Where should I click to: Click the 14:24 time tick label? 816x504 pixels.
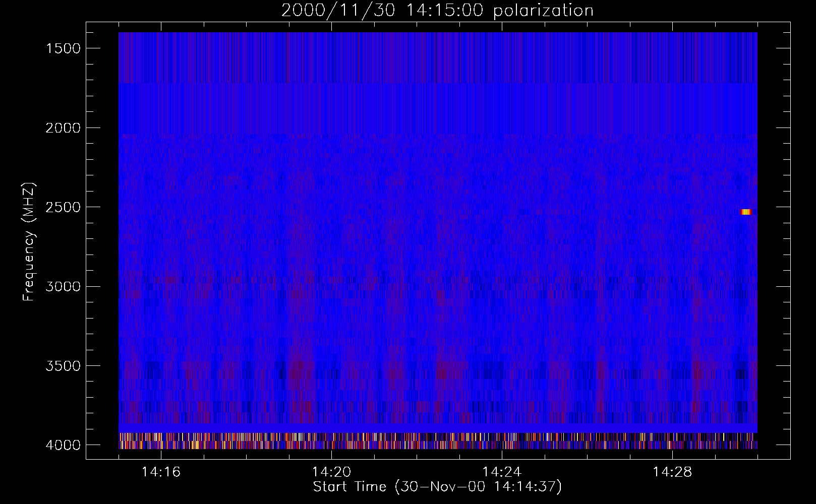pos(502,472)
